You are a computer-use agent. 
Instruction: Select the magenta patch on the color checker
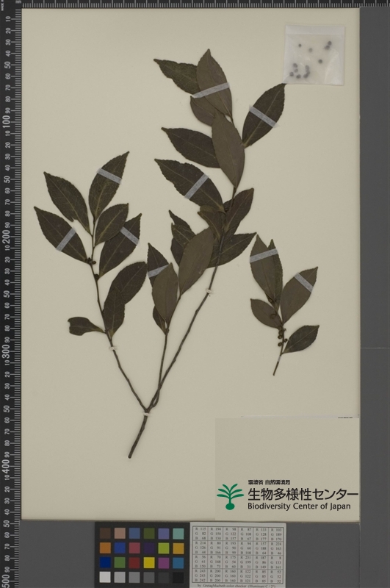[x=163, y=562]
